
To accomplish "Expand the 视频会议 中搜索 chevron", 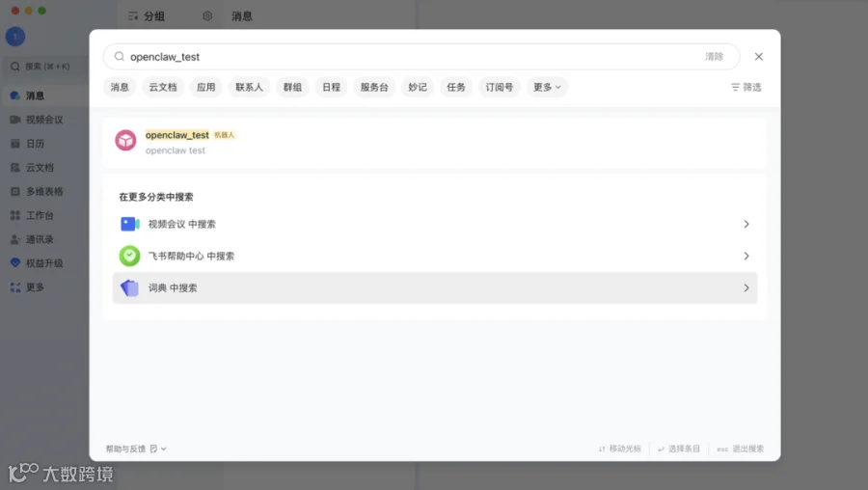I will click(746, 224).
